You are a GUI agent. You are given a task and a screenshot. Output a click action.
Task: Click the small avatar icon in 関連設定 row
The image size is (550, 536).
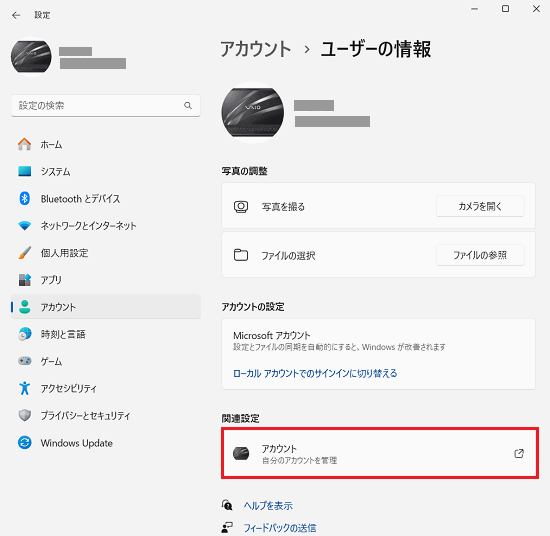point(241,454)
